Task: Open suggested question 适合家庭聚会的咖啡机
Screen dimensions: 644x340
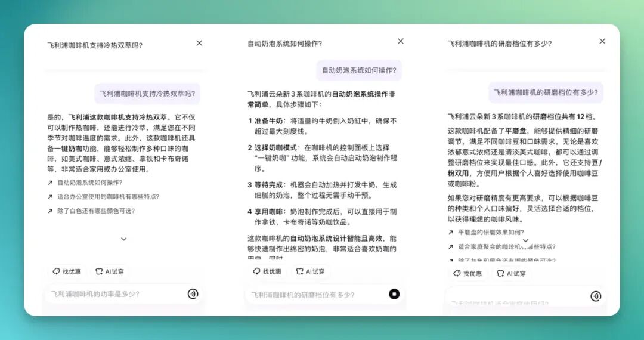Action: pos(507,247)
